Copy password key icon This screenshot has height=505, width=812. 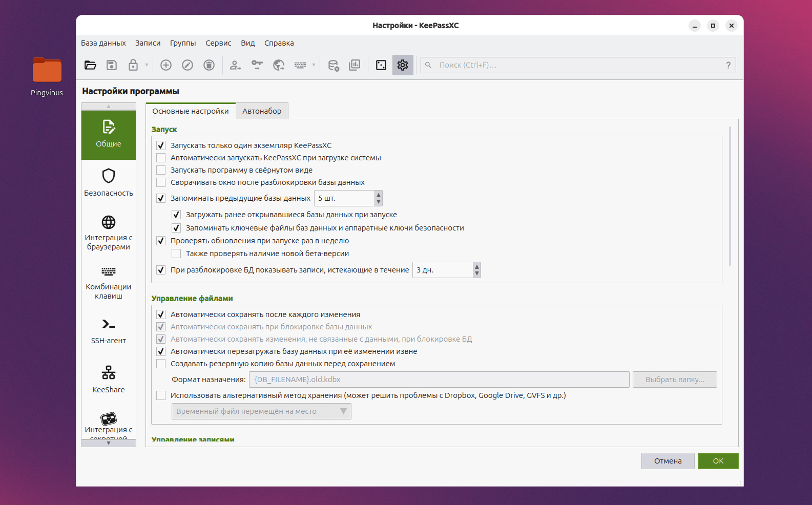(x=257, y=65)
